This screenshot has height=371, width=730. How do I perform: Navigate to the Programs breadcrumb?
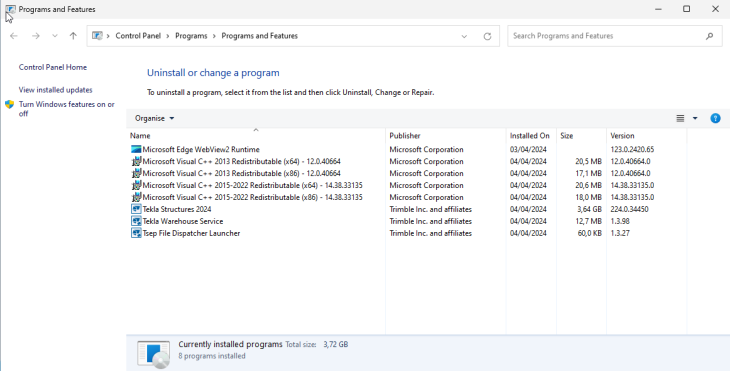(191, 36)
